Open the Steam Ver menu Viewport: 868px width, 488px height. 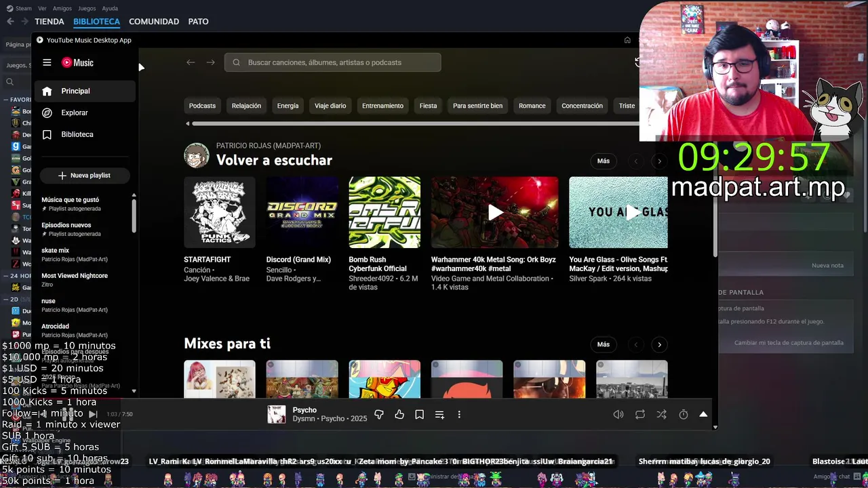pos(42,9)
